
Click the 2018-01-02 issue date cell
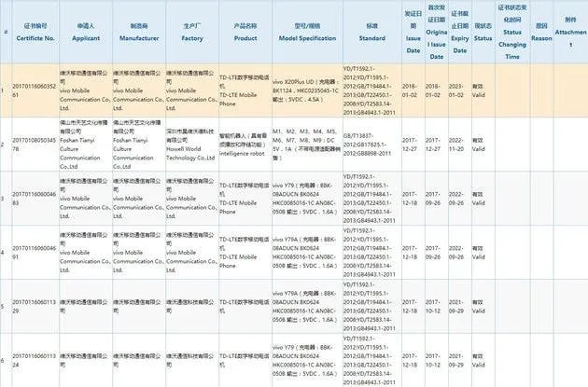tap(413, 90)
